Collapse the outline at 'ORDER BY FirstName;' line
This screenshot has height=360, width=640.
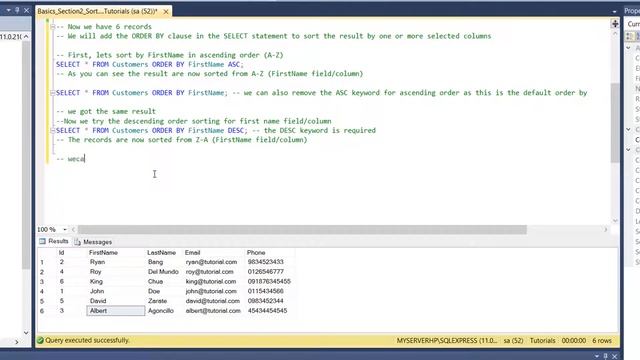tap(53, 93)
